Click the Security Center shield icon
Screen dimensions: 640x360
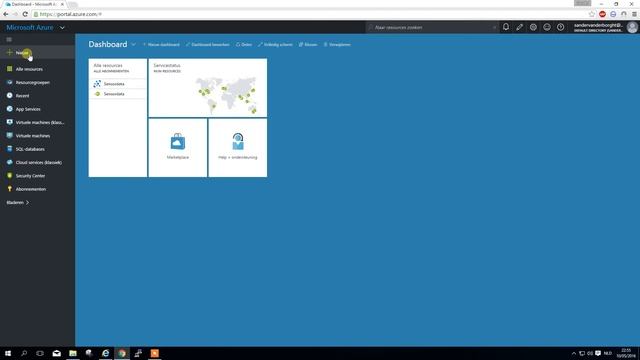coord(9,176)
